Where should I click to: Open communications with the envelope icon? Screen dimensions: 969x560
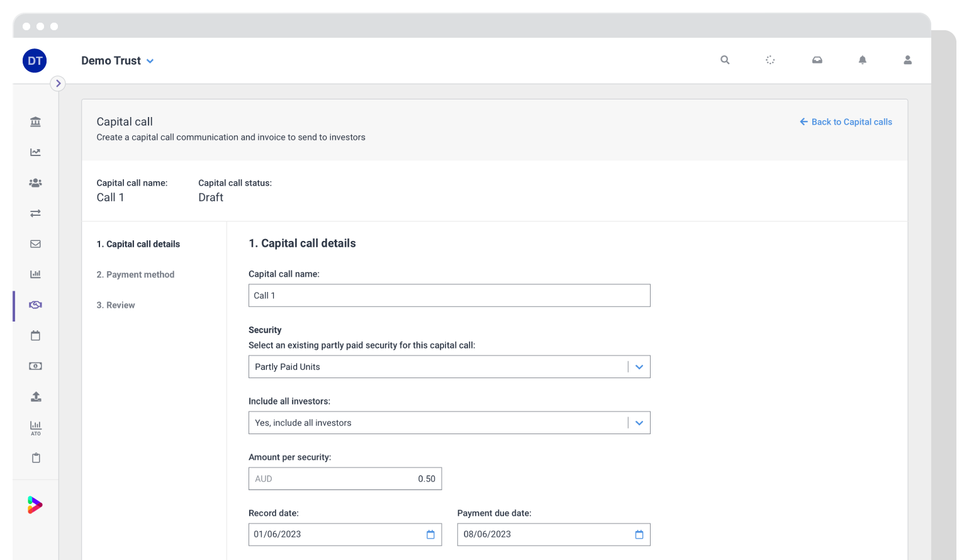tap(35, 244)
